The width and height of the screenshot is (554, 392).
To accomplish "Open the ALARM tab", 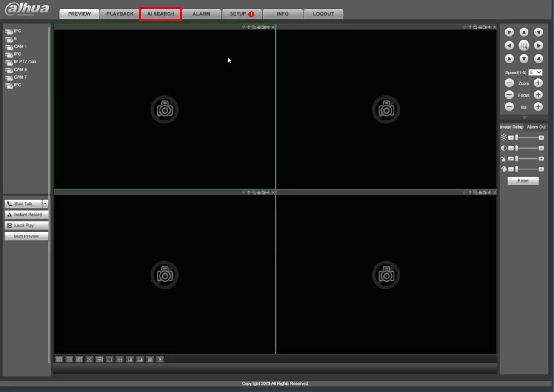I will click(x=201, y=14).
